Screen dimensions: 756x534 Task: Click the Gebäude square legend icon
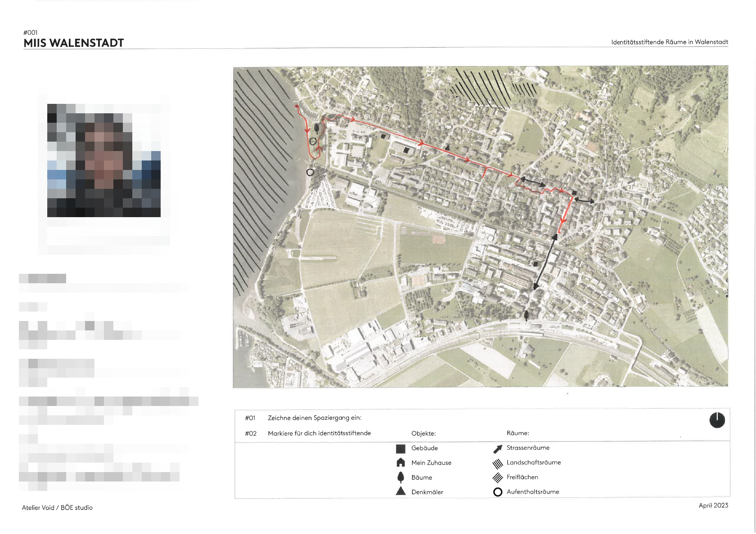click(x=400, y=449)
